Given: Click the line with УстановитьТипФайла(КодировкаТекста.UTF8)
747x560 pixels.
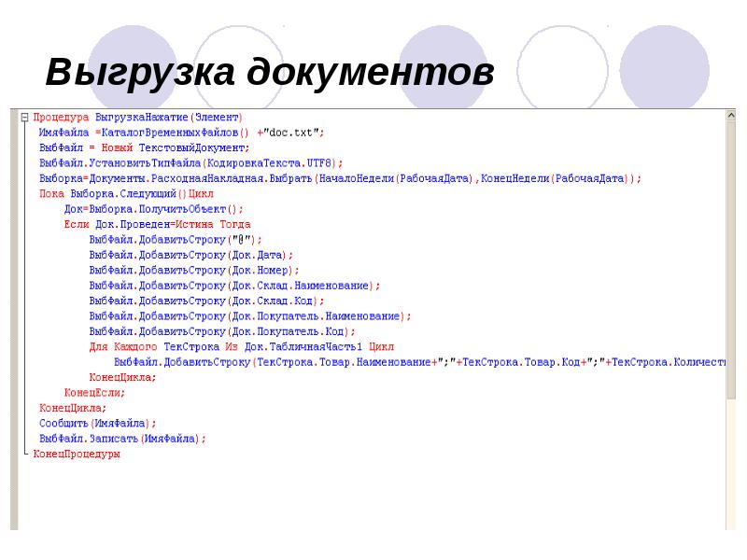Looking at the screenshot, I should point(190,162).
